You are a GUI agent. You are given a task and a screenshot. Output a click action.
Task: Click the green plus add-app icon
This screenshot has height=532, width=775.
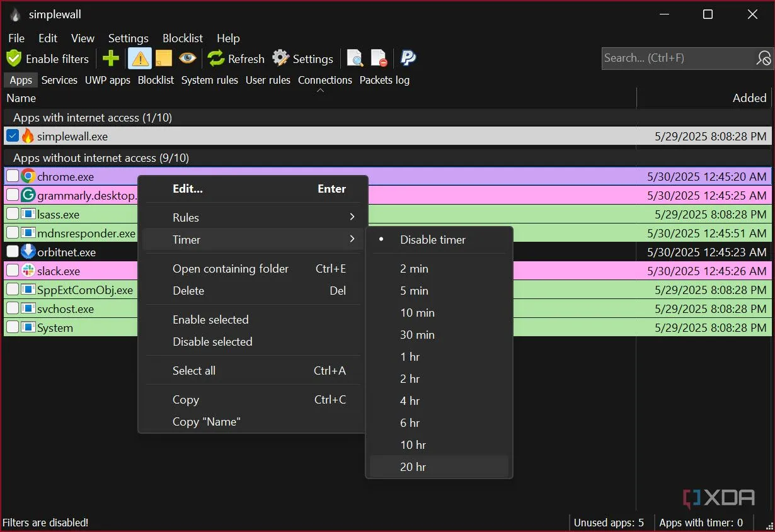(x=110, y=59)
